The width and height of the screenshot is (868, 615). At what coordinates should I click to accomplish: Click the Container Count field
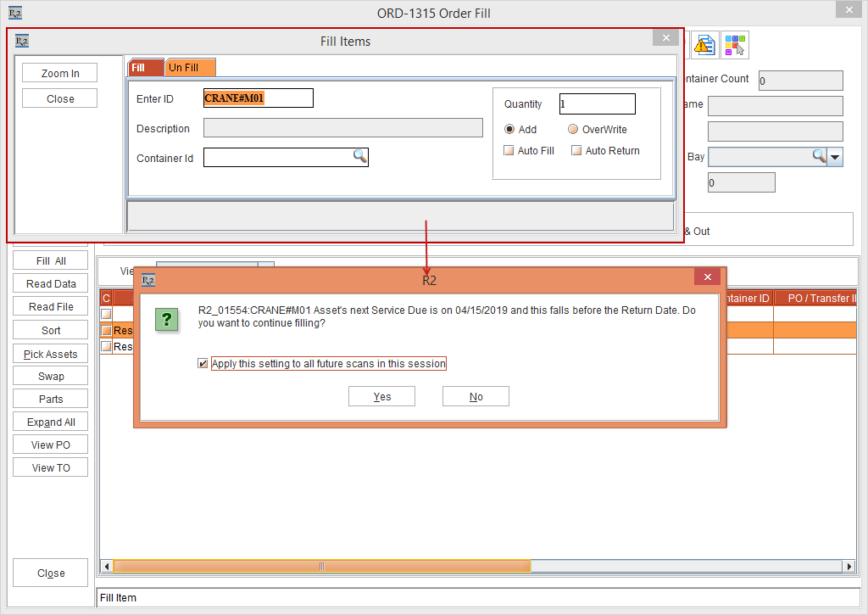pos(800,81)
